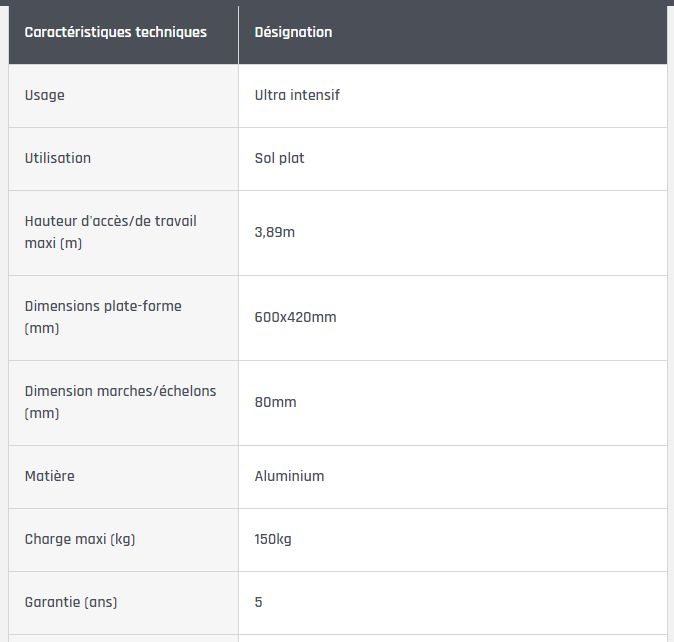Click the partially visible white cell below '5'
This screenshot has height=642, width=674.
point(452,637)
